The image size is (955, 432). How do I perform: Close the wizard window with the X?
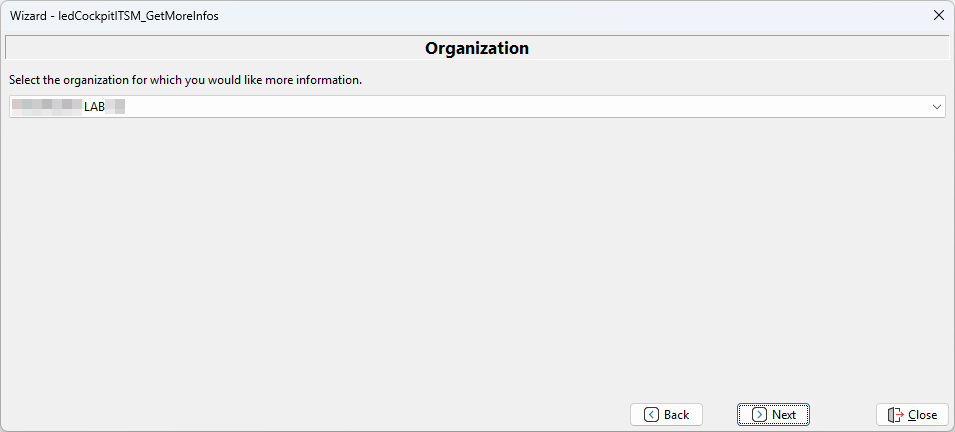tap(938, 15)
